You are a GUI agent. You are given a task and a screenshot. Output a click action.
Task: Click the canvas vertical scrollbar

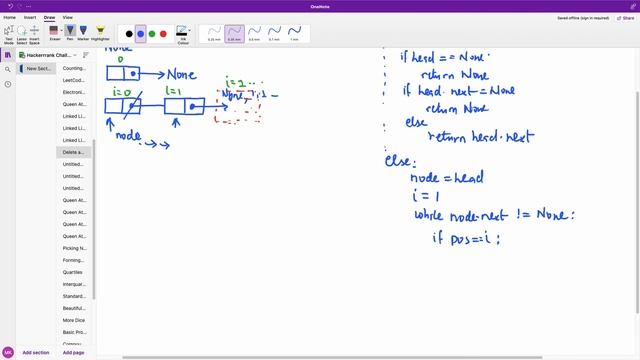coord(637,202)
